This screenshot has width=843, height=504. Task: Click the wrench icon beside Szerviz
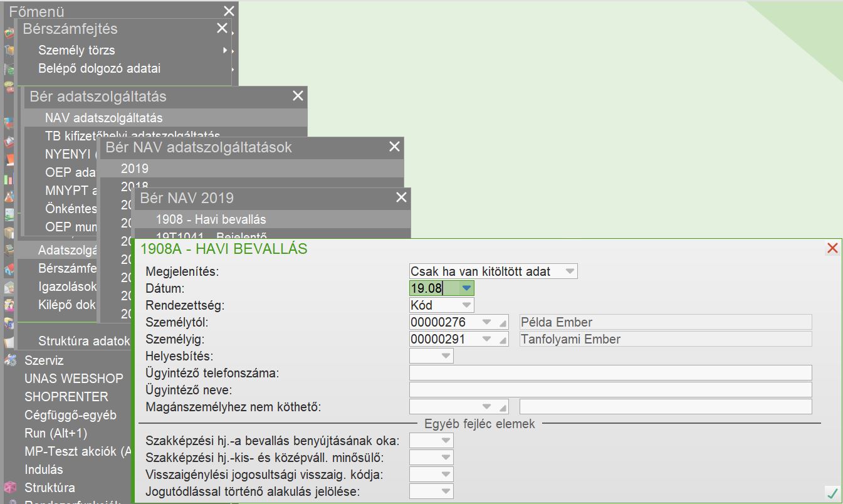[10, 360]
